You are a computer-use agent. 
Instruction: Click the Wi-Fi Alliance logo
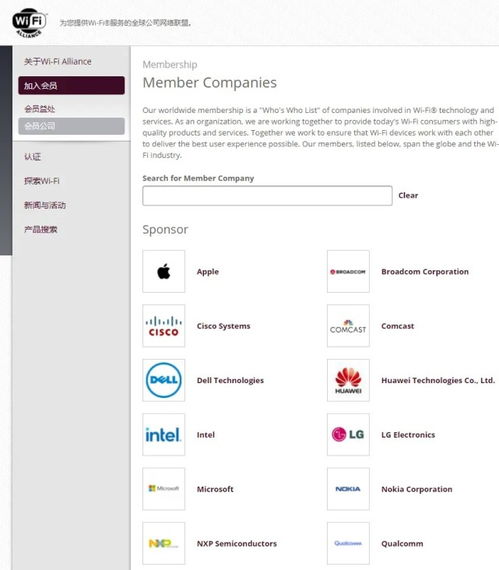coord(29,23)
